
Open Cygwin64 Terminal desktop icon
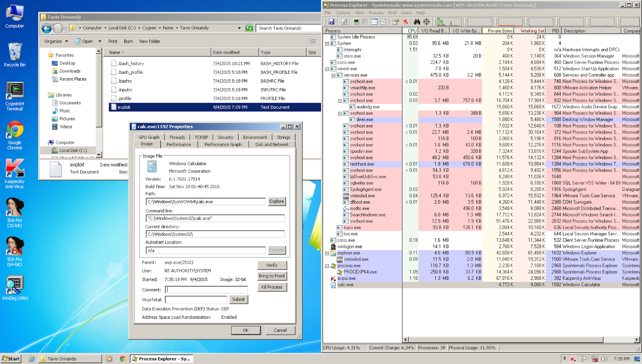pyautogui.click(x=14, y=96)
